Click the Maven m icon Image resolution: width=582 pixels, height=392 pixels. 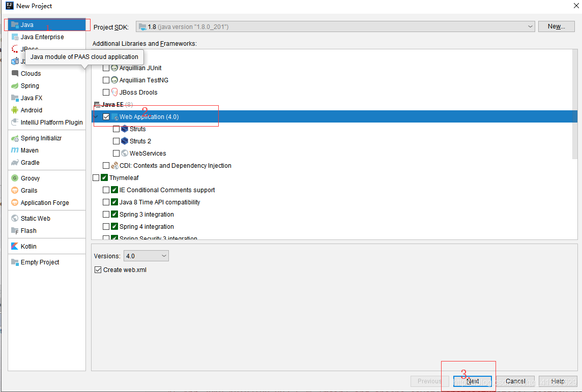15,150
